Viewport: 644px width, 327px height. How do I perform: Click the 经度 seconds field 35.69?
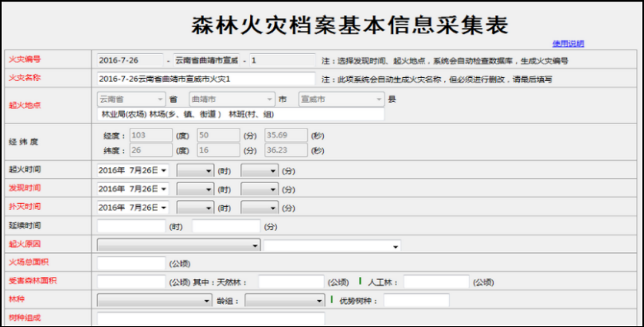tap(286, 135)
